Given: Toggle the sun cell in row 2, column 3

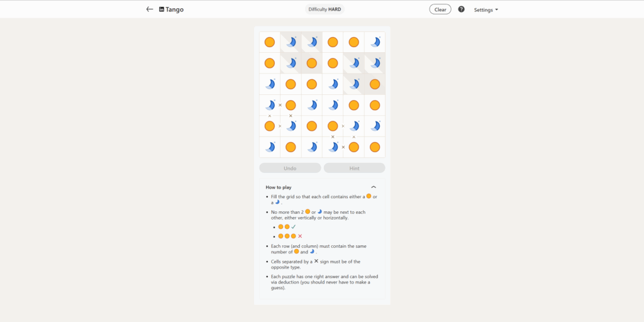Looking at the screenshot, I should (x=312, y=63).
